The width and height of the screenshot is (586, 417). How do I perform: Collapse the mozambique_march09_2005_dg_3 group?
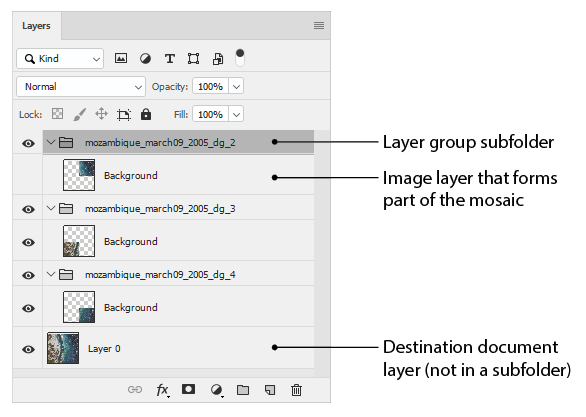click(x=51, y=208)
